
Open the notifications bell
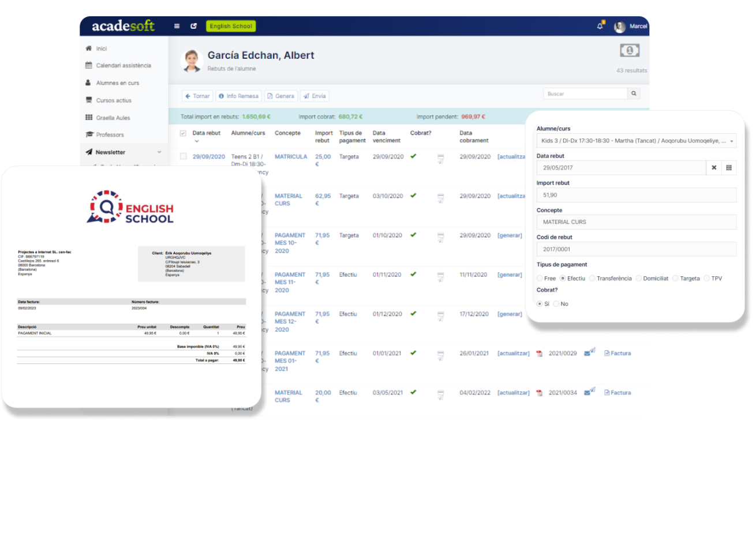pyautogui.click(x=600, y=26)
